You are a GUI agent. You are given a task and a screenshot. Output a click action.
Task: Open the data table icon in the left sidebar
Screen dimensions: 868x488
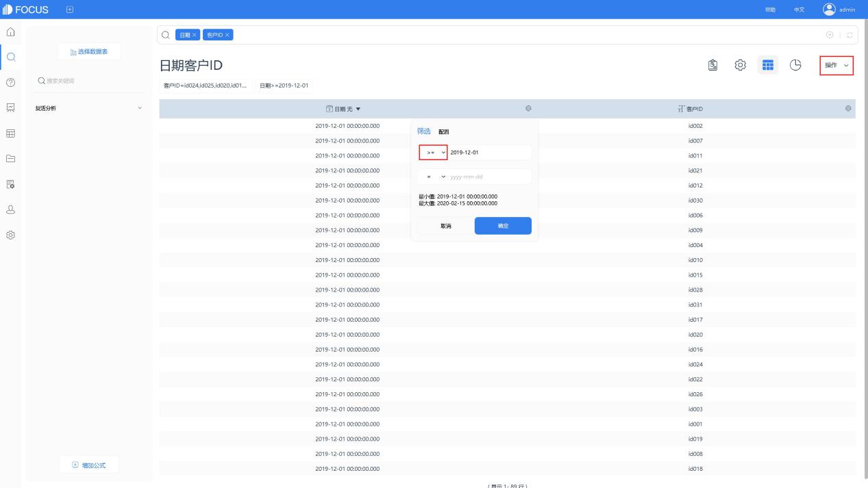(x=10, y=133)
